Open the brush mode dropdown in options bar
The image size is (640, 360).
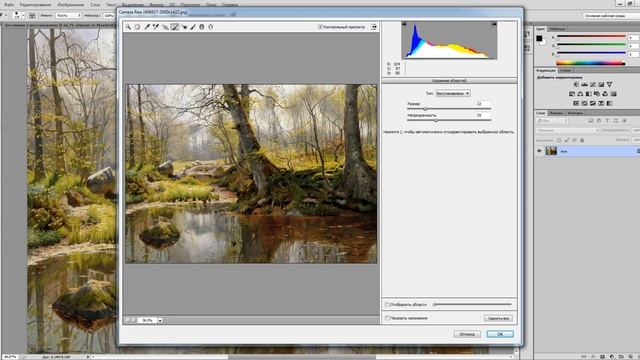[69, 15]
